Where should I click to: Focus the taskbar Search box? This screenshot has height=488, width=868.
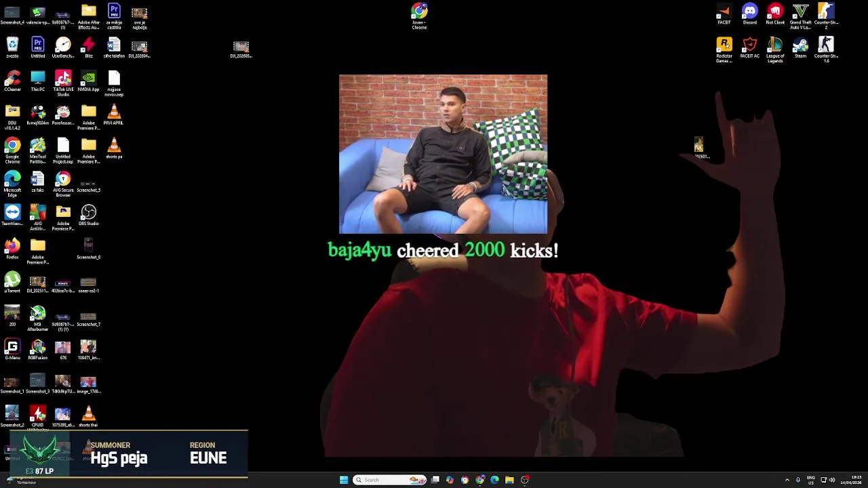[x=390, y=480]
